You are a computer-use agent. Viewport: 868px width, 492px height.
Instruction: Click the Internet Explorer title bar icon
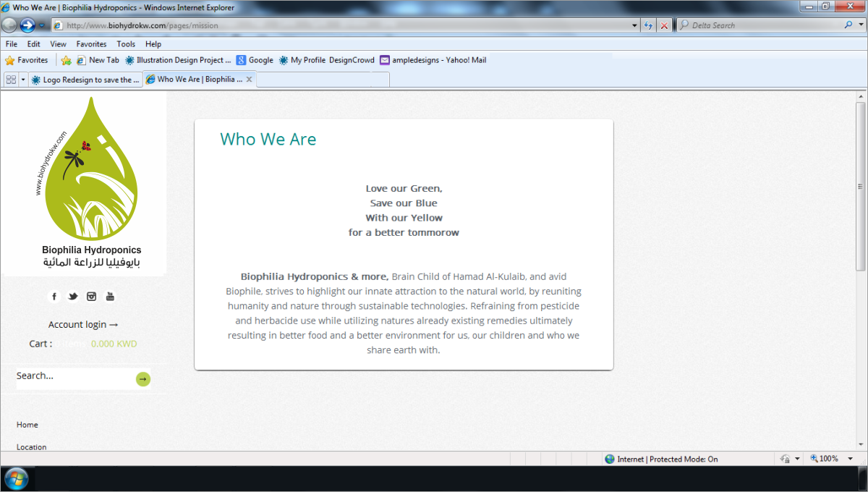tap(7, 7)
